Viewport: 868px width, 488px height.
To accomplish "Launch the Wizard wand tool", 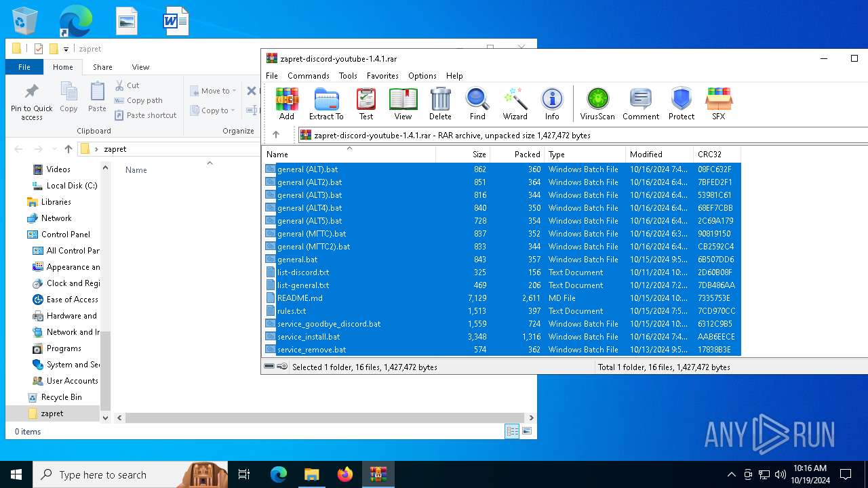I will pyautogui.click(x=515, y=104).
